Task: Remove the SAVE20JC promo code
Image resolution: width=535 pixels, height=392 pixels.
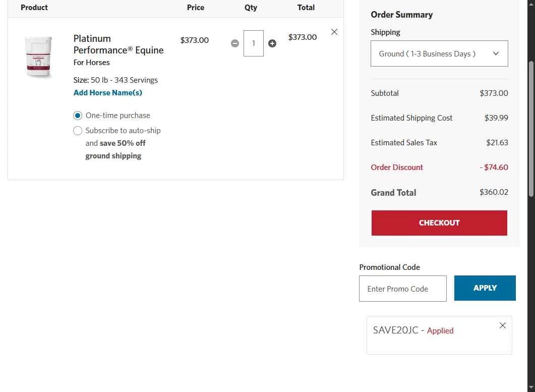Action: click(503, 325)
